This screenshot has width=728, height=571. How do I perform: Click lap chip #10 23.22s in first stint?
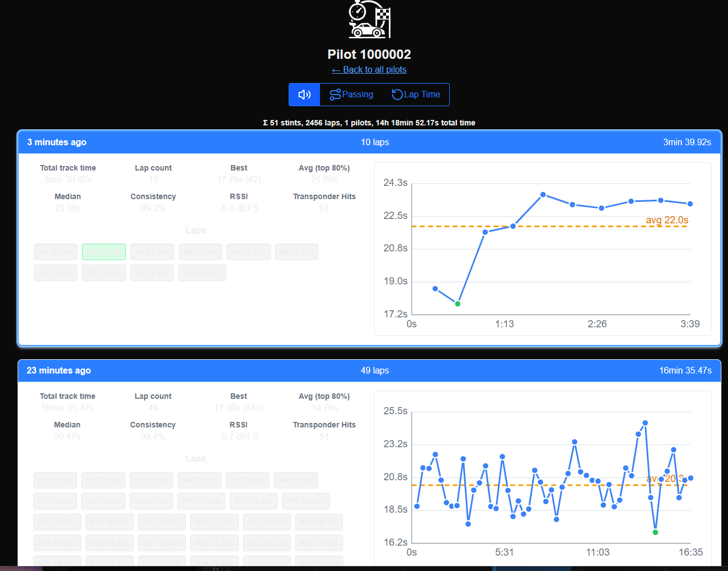point(202,273)
